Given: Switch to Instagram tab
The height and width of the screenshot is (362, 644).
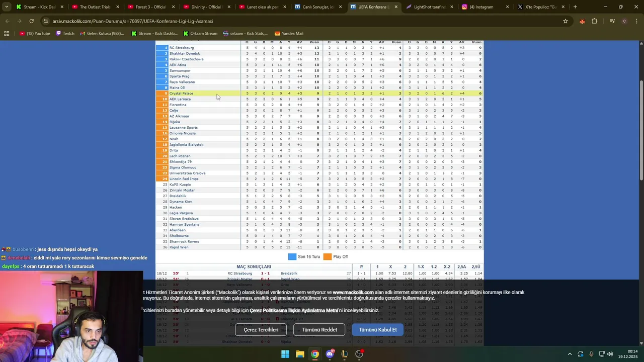Looking at the screenshot, I should pos(486,7).
